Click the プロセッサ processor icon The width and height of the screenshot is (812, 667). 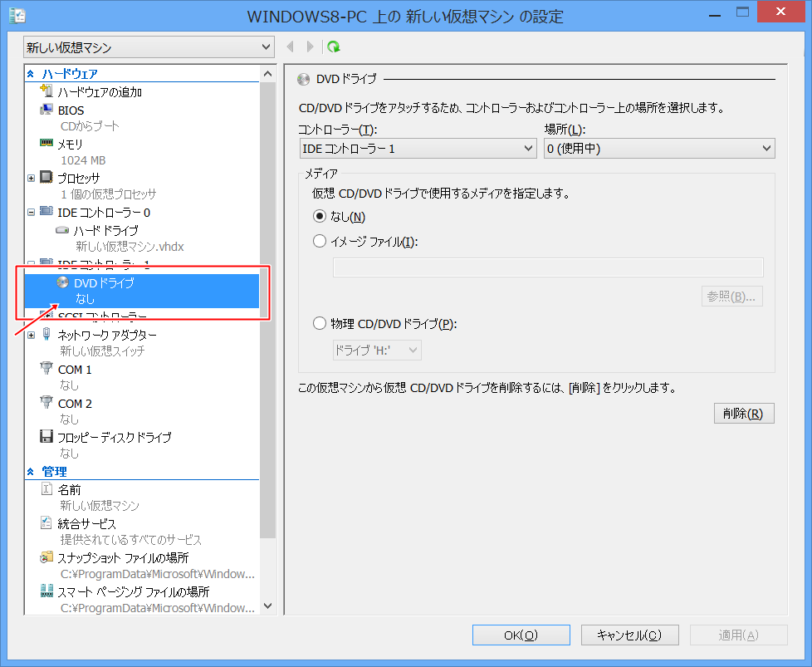(46, 177)
